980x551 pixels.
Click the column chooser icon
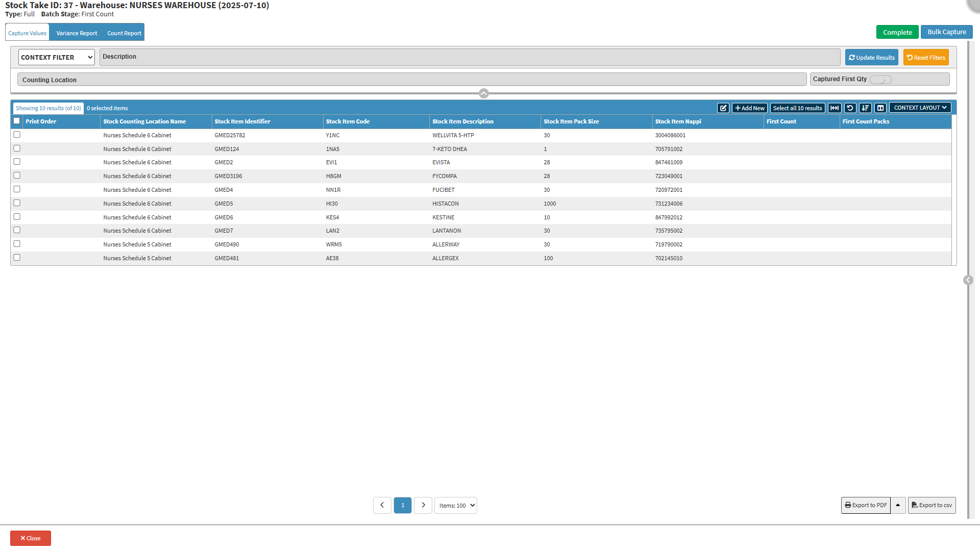click(x=880, y=108)
